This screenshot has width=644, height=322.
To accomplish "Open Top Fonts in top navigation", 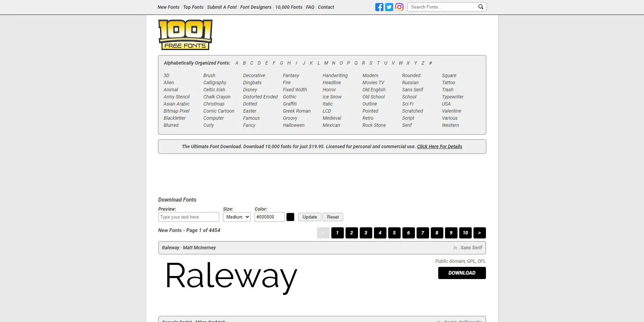I will click(x=193, y=7).
